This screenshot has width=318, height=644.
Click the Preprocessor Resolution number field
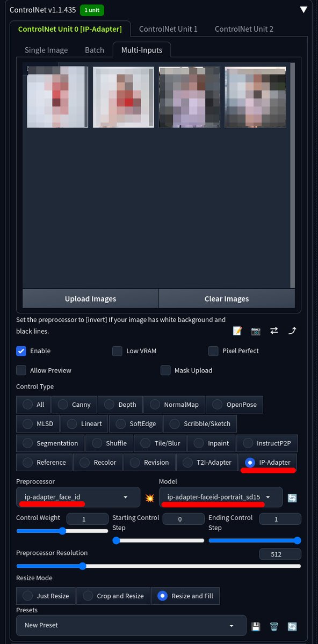tap(280, 554)
